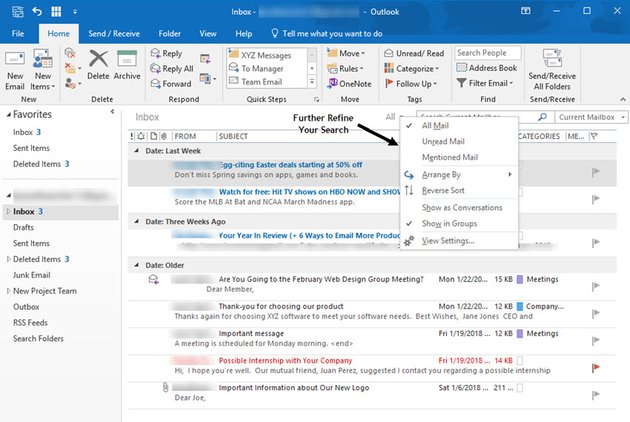Click the Archive icon in ribbon
The height and width of the screenshot is (422, 630).
(x=127, y=60)
